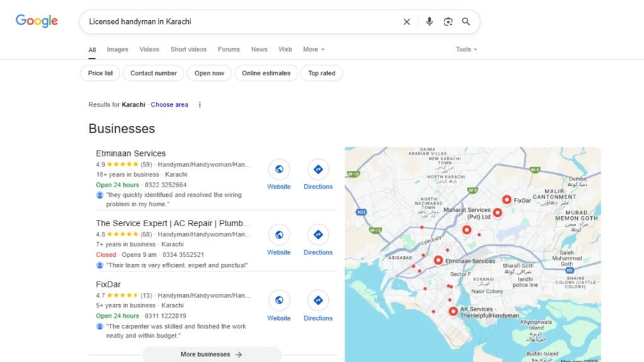The height and width of the screenshot is (362, 644).
Task: Open The Service Expert AC Repair listing
Action: coord(173,223)
